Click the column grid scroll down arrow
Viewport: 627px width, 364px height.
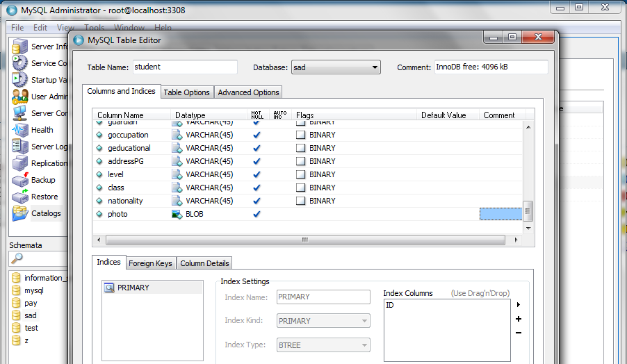[528, 228]
